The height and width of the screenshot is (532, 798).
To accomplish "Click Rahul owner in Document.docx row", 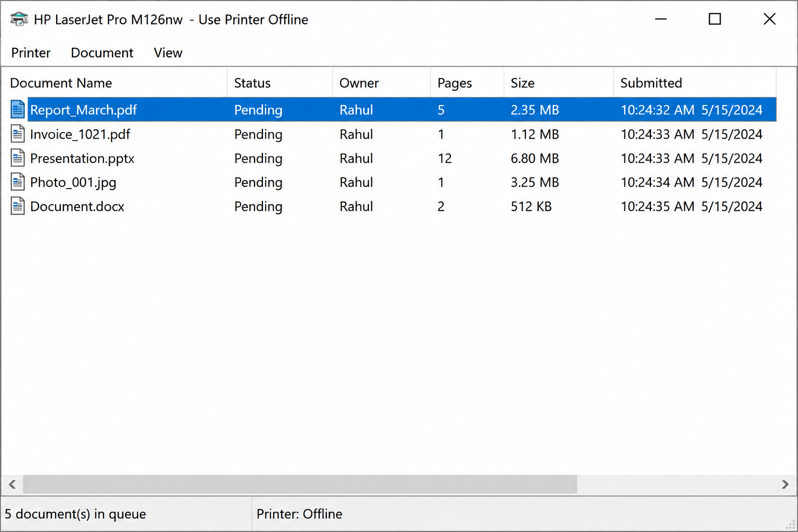I will point(356,207).
